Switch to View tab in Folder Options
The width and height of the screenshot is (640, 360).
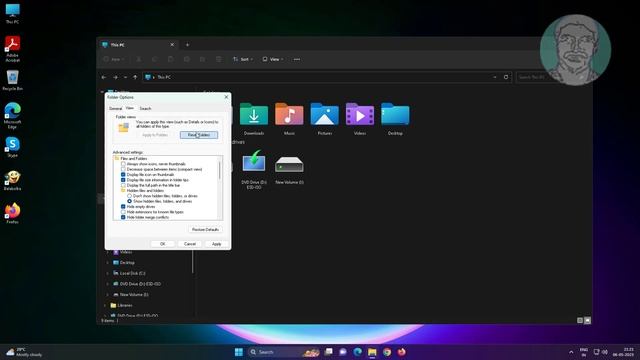[x=129, y=108]
